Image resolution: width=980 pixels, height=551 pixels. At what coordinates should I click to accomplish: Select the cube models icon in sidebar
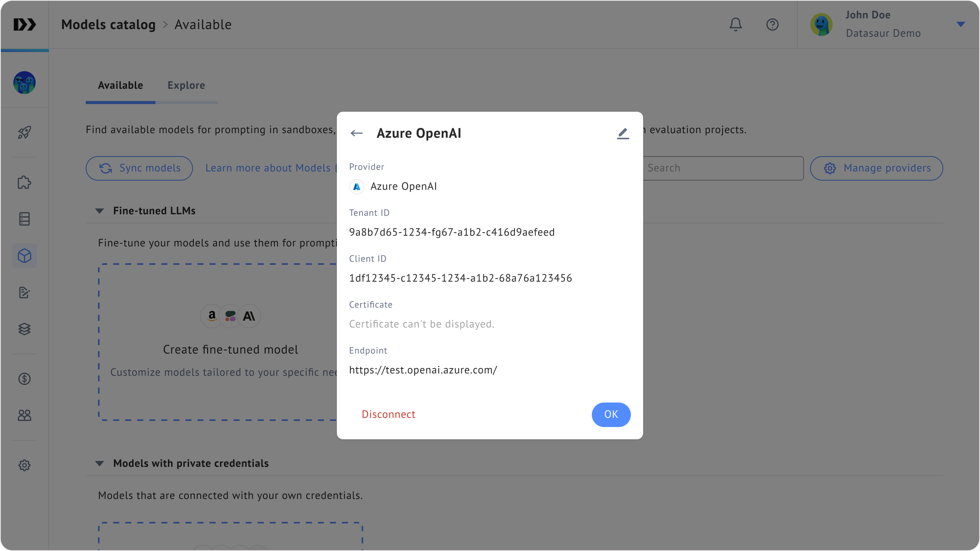[24, 256]
